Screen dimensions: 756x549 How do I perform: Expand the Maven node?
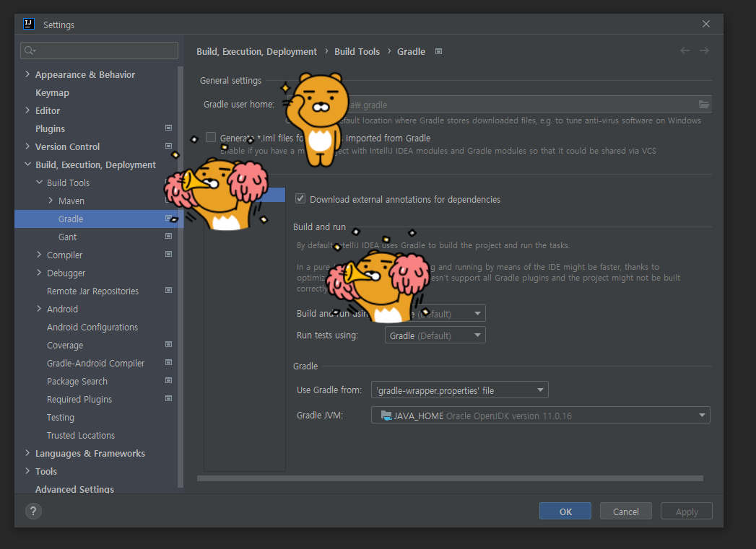pos(51,201)
